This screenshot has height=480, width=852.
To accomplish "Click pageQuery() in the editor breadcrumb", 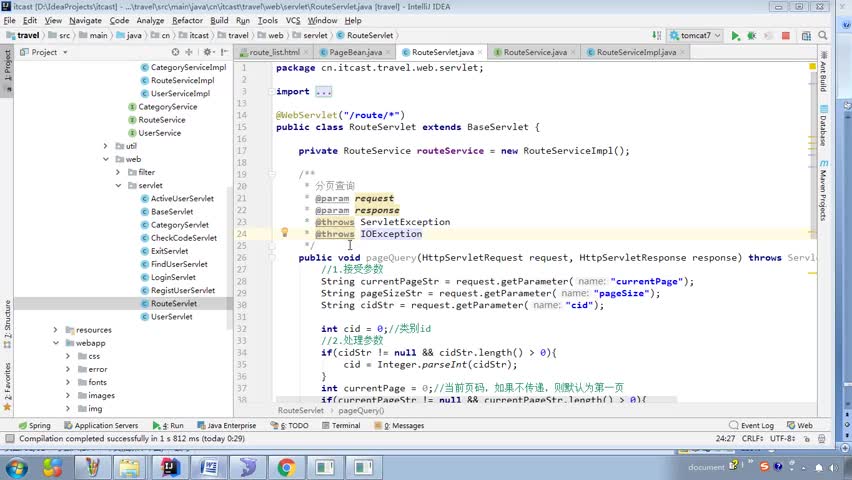I will pyautogui.click(x=361, y=410).
